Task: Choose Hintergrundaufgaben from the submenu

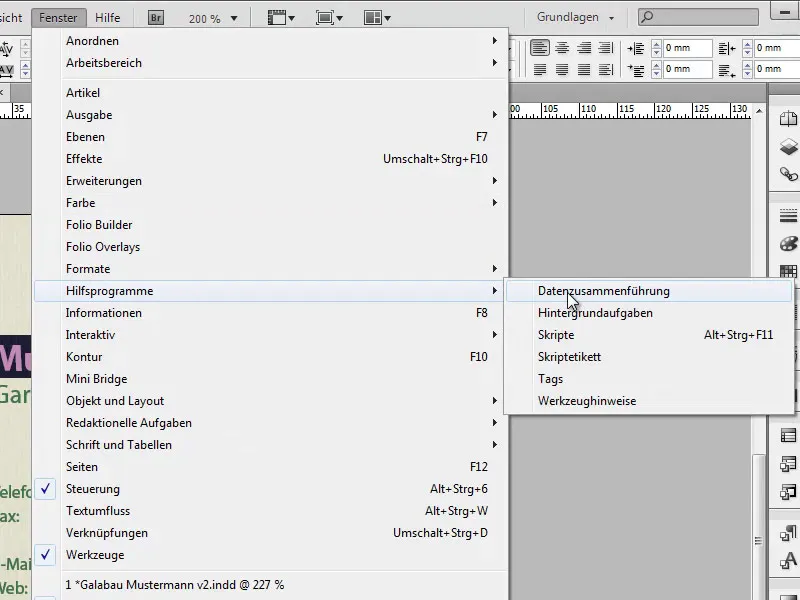Action: (x=649, y=313)
